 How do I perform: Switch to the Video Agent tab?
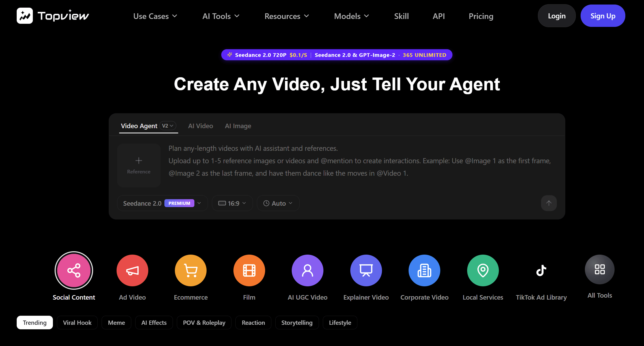point(139,126)
